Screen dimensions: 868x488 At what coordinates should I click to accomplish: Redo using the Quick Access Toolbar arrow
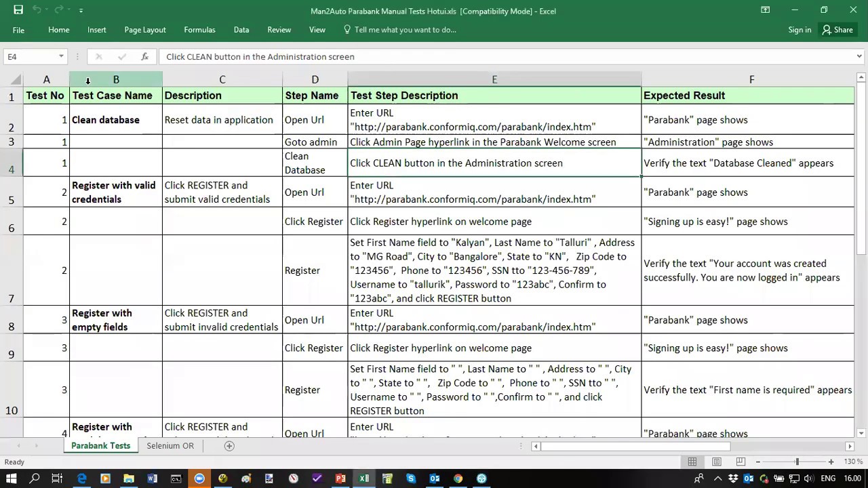[x=60, y=10]
